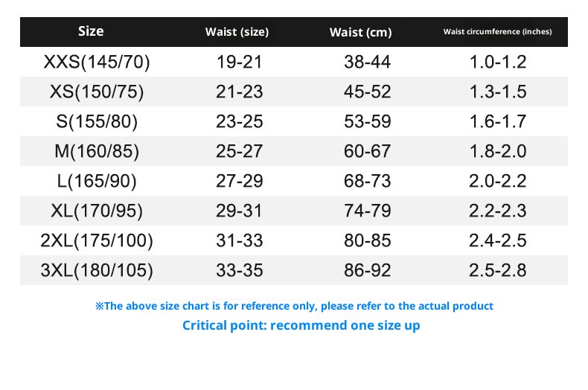Click the 2.0-2.2 inches value
This screenshot has height=390, width=588.
(498, 181)
